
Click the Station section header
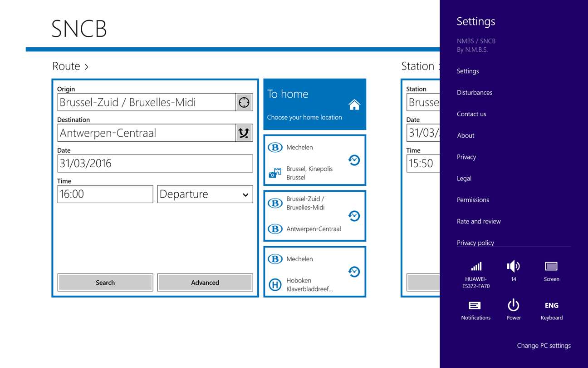(x=420, y=66)
